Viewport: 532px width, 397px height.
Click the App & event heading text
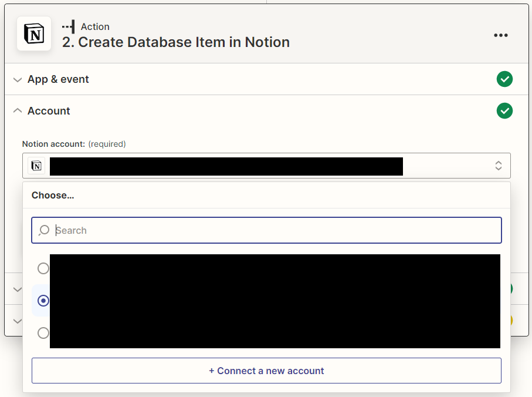pos(58,79)
